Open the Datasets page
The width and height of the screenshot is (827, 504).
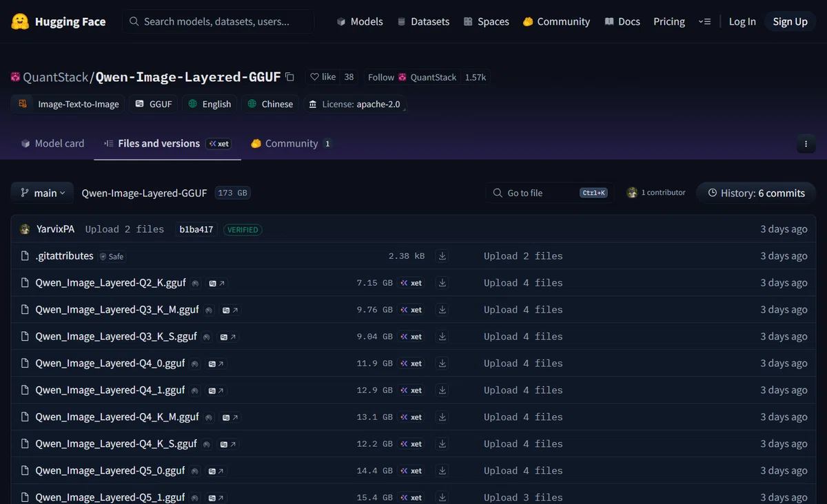pos(423,21)
